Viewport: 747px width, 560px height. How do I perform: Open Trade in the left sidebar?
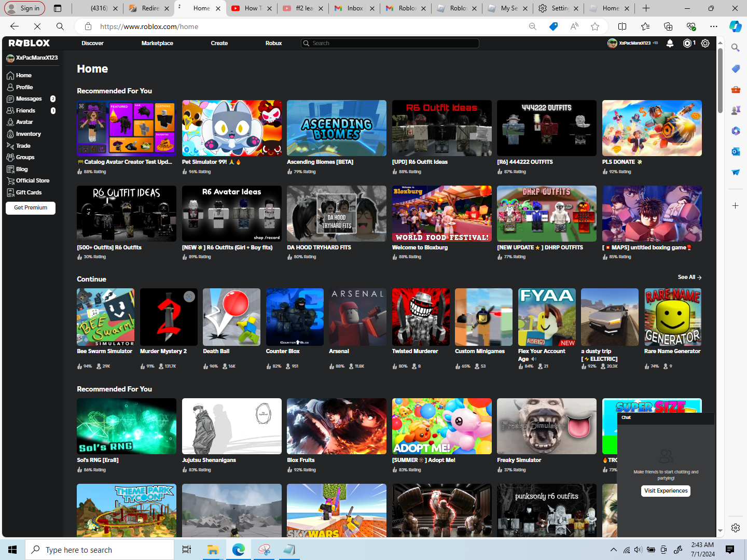coord(19,146)
